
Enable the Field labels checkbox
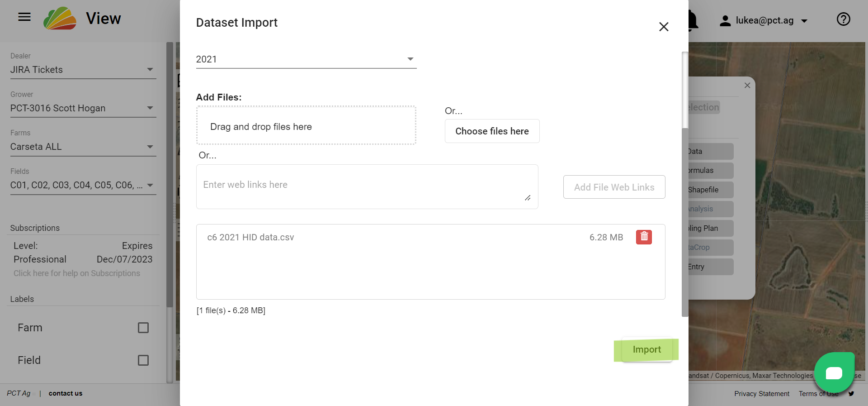tap(143, 360)
